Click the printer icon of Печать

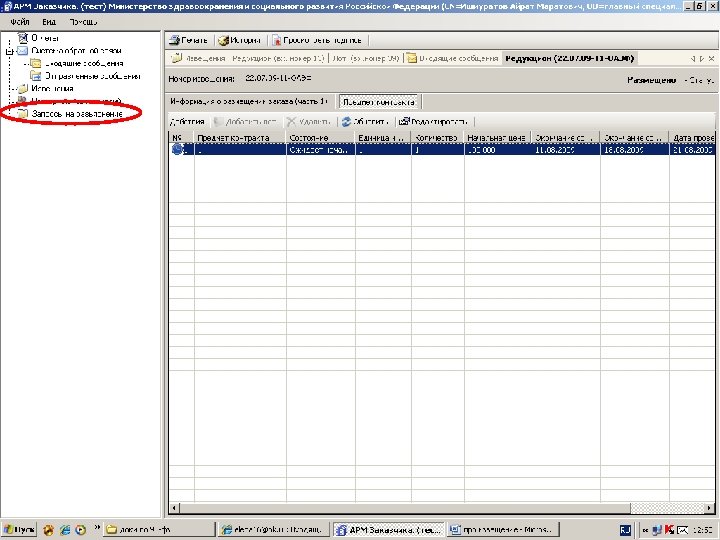(x=174, y=40)
